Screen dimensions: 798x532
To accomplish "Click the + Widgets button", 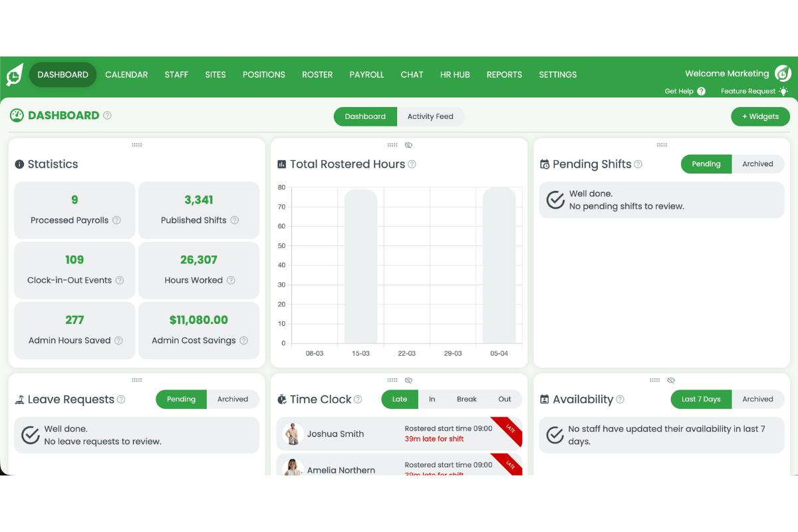I will coord(760,116).
